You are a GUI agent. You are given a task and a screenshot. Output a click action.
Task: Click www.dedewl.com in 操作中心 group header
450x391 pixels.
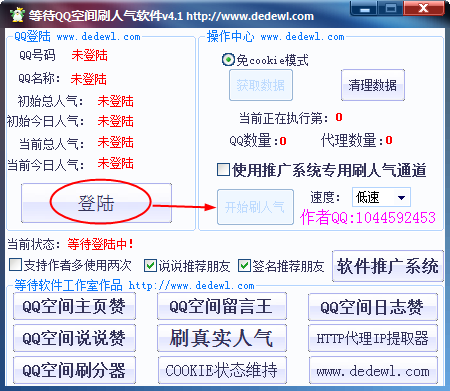click(303, 37)
